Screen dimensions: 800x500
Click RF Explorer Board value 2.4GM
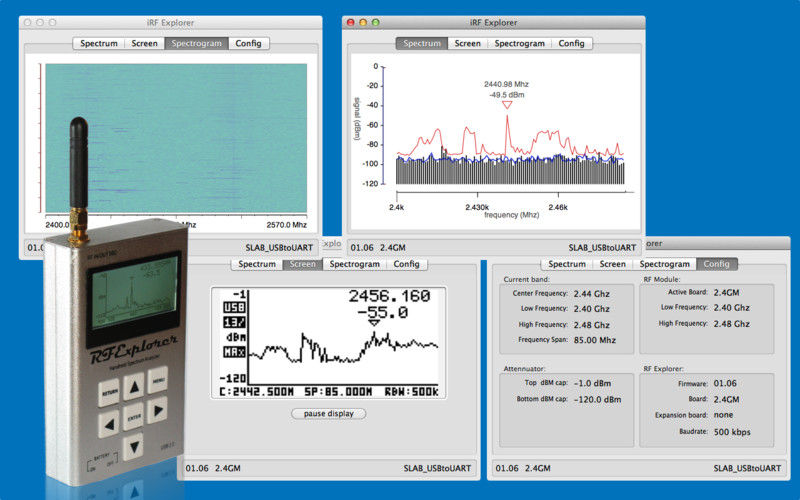click(x=726, y=399)
